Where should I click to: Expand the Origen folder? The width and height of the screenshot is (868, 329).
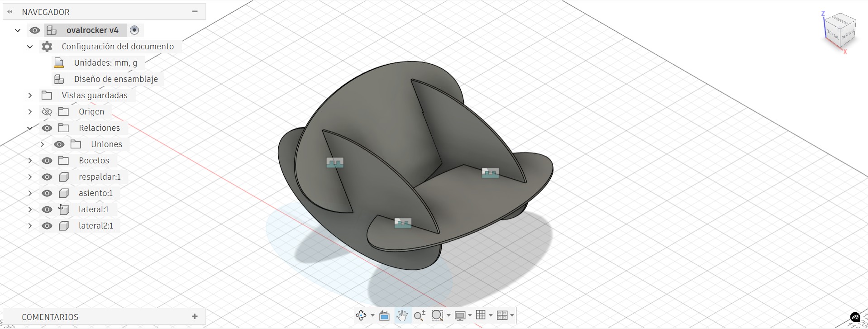[x=30, y=112]
